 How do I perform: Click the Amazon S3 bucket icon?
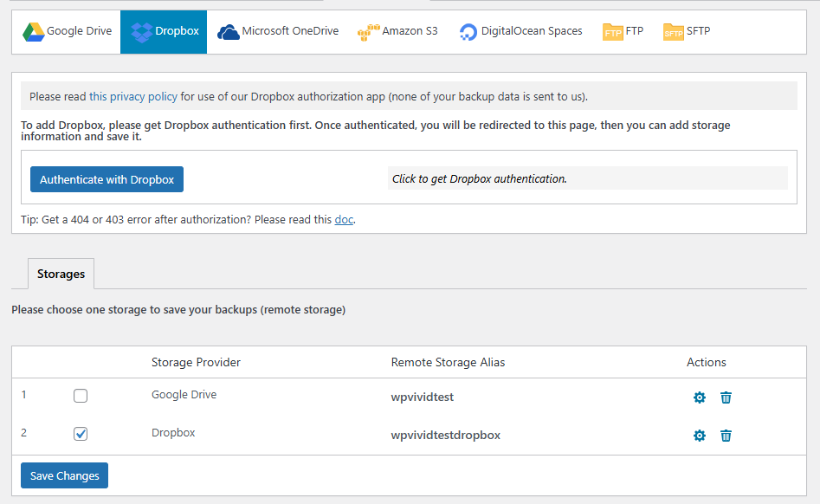[368, 31]
